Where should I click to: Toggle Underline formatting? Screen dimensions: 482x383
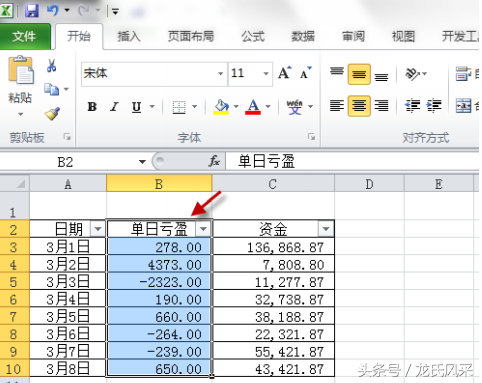[136, 107]
